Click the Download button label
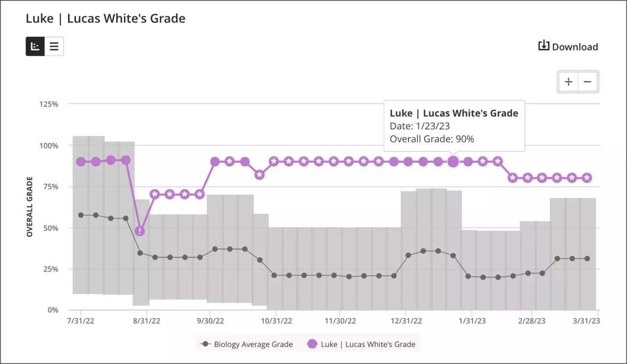The image size is (627, 364). [x=575, y=47]
